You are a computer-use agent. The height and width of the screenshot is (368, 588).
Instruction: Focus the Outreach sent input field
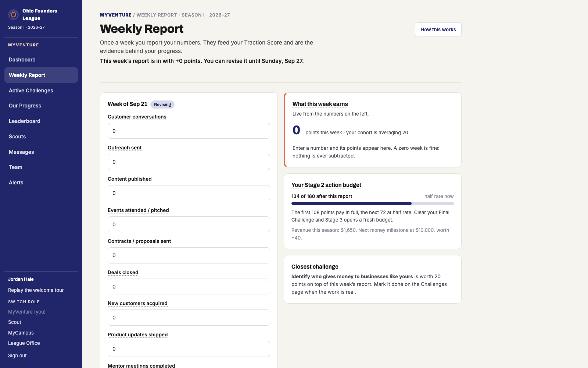[189, 162]
